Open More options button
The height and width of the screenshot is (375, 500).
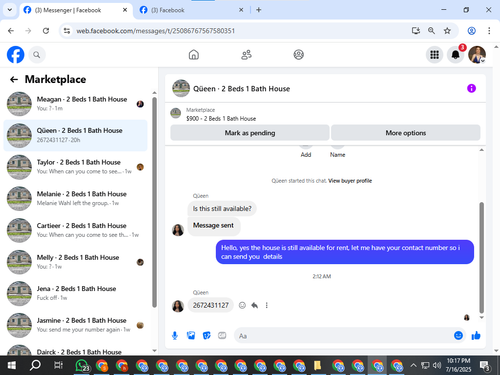pos(406,133)
